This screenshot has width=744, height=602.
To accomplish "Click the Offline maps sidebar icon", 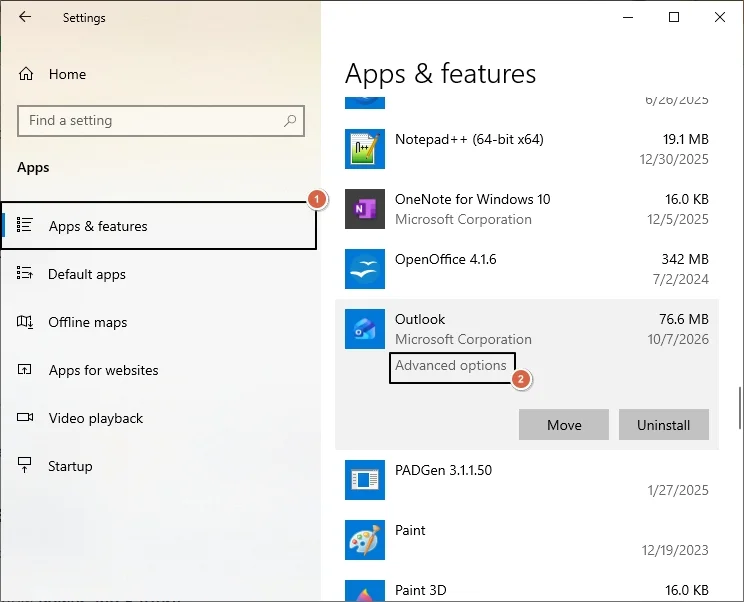I will pos(25,322).
